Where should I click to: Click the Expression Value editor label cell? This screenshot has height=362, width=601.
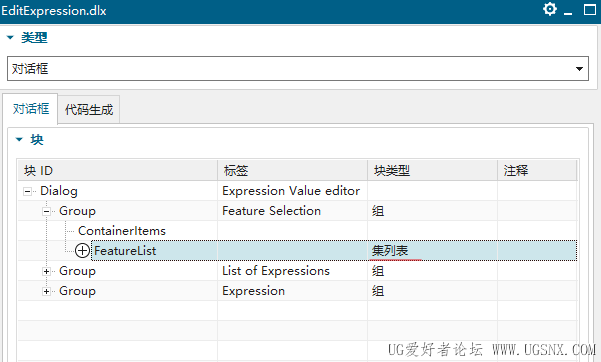point(291,191)
